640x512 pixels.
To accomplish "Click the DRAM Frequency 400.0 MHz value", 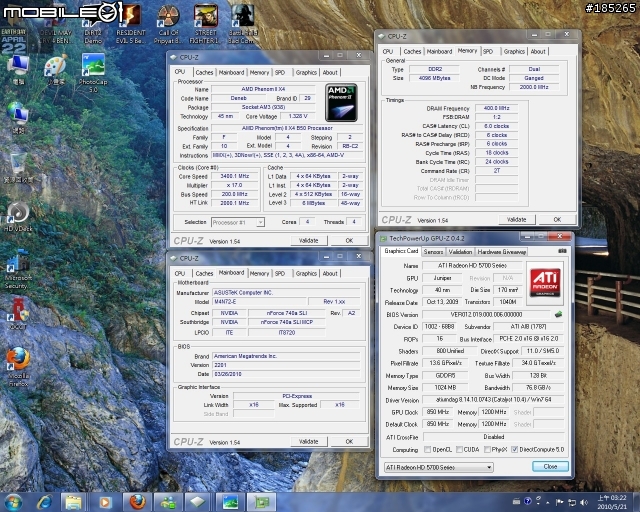I will 497,108.
